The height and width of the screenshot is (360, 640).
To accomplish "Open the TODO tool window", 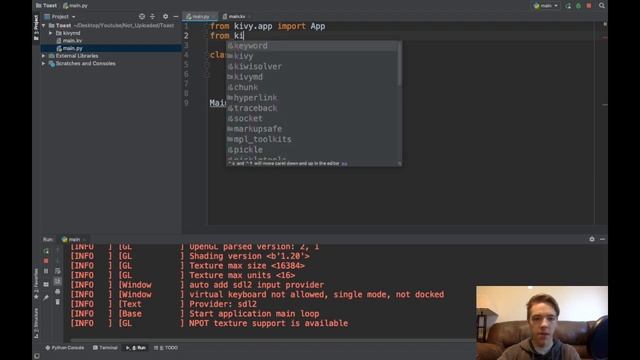I will (x=166, y=348).
